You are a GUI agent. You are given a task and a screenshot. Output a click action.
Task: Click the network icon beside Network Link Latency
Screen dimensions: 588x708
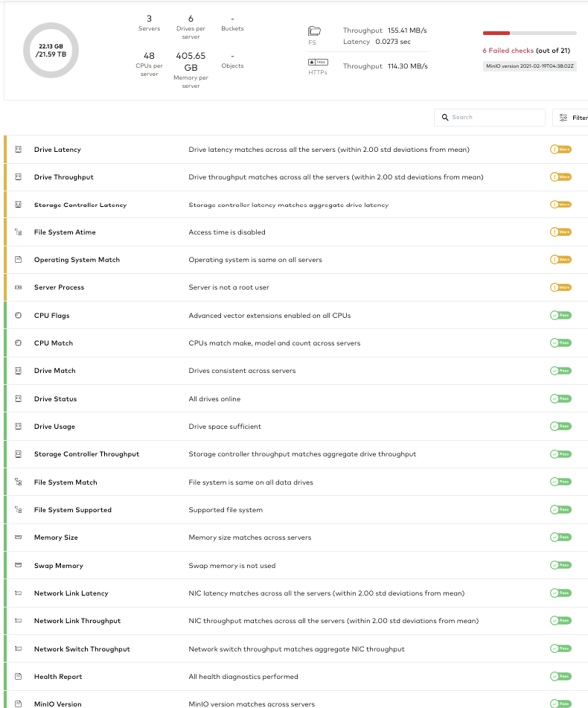[19, 593]
